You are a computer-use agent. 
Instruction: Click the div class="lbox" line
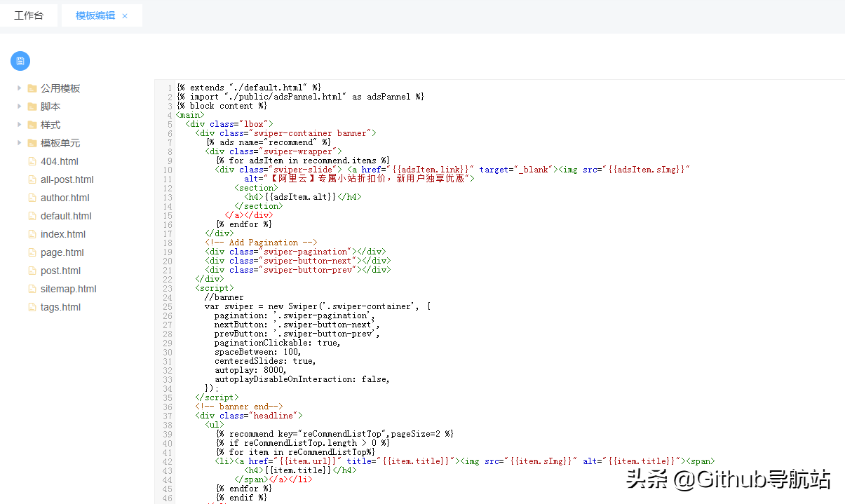(229, 124)
